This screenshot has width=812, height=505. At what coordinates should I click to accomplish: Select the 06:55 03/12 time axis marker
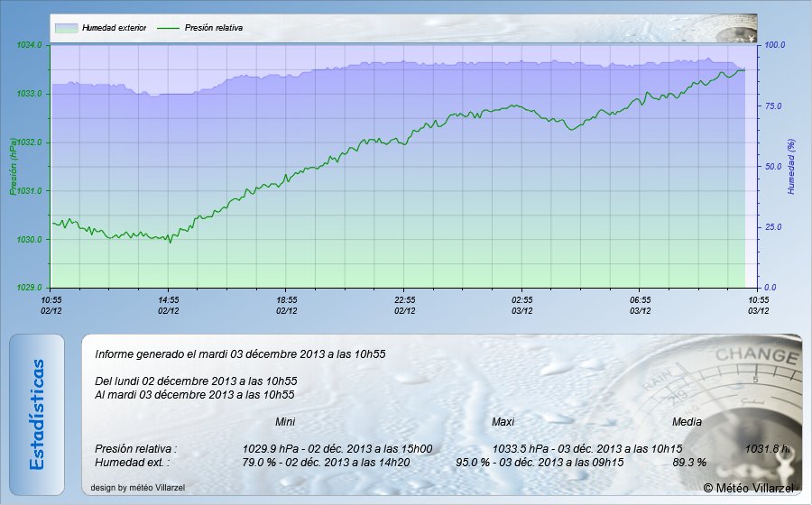(640, 304)
